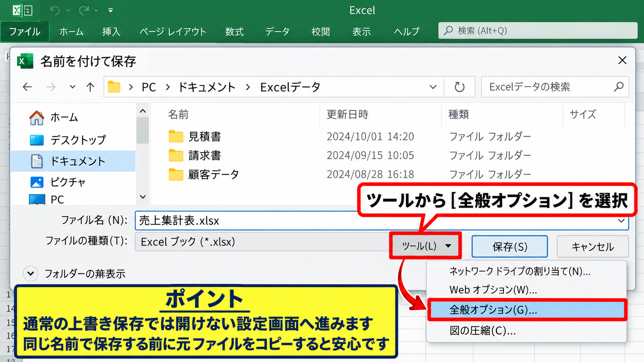
Task: Expand the address bar history dropdown
Action: tap(433, 87)
